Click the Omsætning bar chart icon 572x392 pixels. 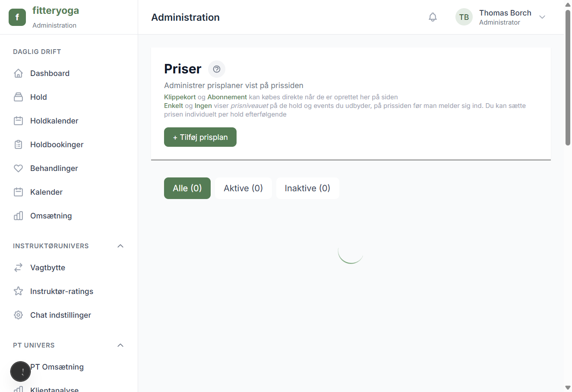[x=18, y=216]
